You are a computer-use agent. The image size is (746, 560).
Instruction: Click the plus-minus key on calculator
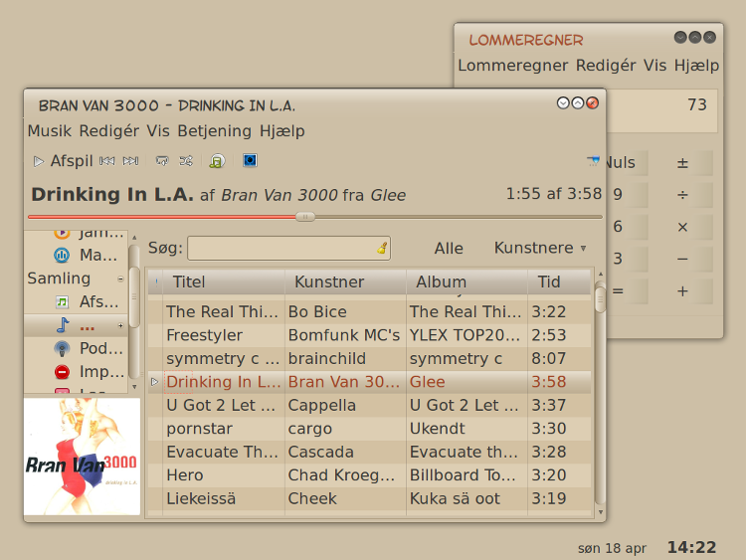(683, 163)
